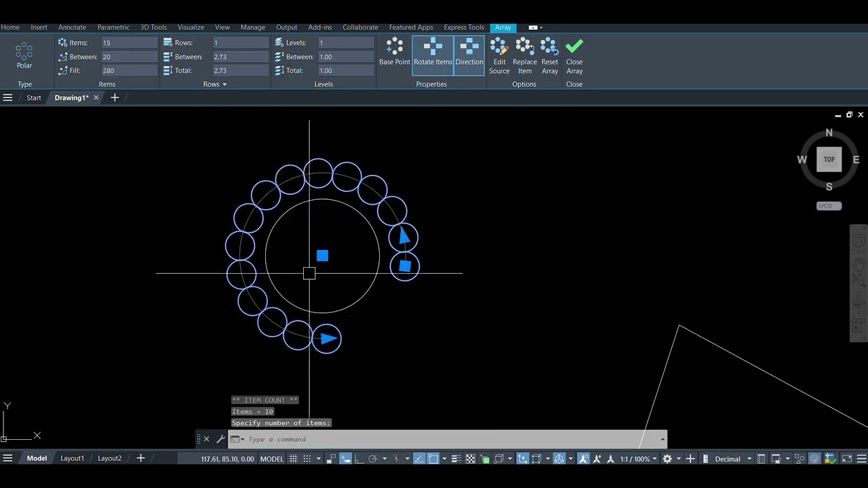The width and height of the screenshot is (868, 488).
Task: Toggle the drawing grid display
Action: click(x=293, y=459)
